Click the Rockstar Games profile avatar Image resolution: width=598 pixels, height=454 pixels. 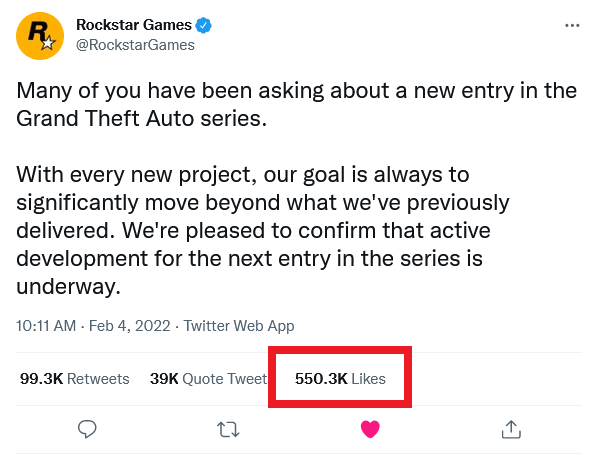pyautogui.click(x=40, y=36)
